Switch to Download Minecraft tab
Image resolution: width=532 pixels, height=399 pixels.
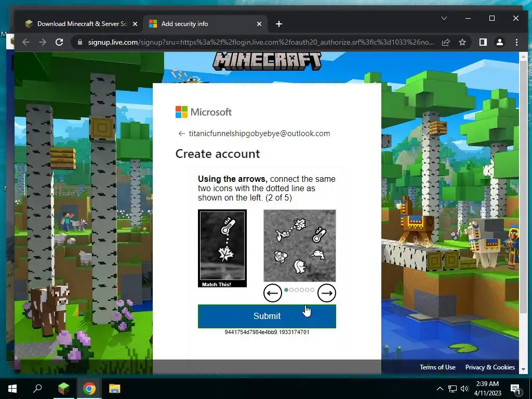click(x=81, y=24)
